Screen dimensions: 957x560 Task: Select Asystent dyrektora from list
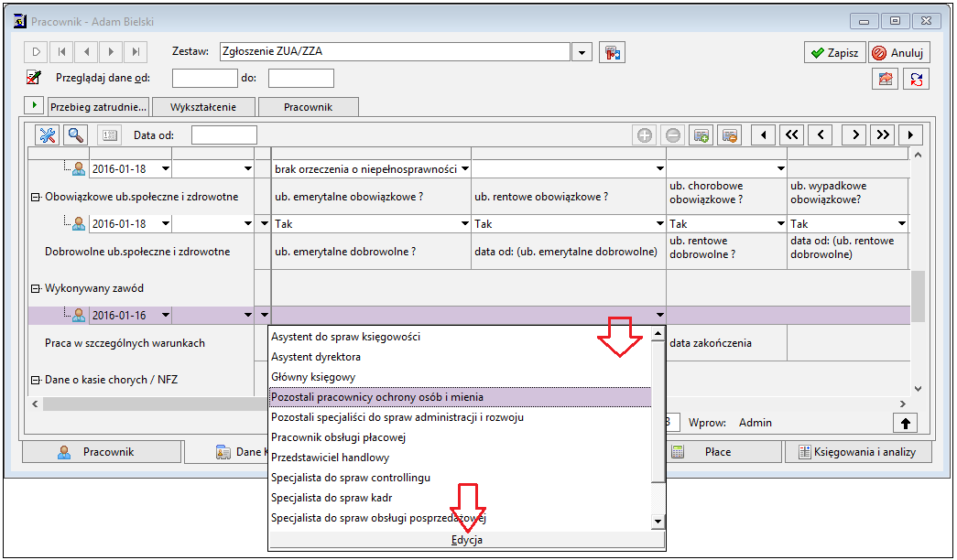click(461, 357)
